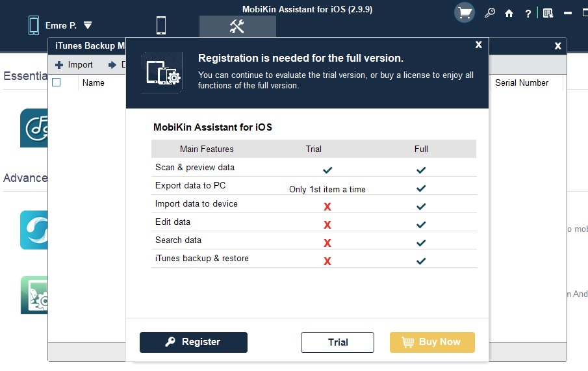Click the Trial checkmark for Scan & preview

pyautogui.click(x=327, y=170)
